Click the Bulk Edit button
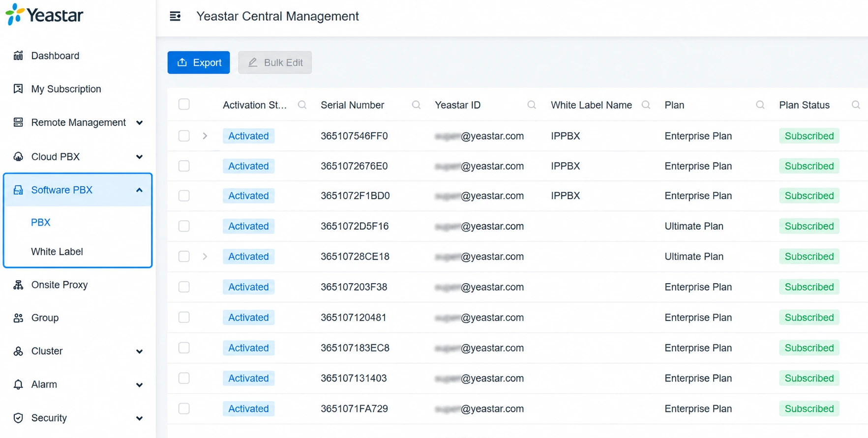The width and height of the screenshot is (868, 438). [275, 62]
